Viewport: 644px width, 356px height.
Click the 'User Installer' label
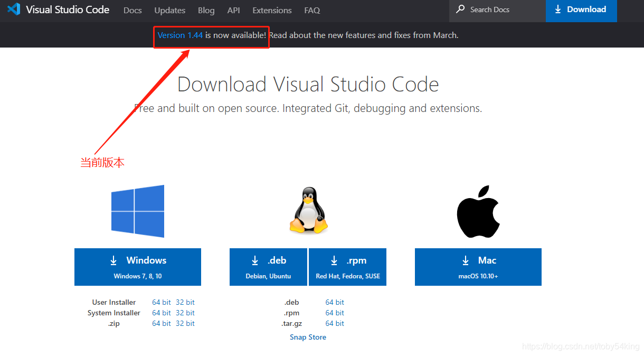coord(114,302)
